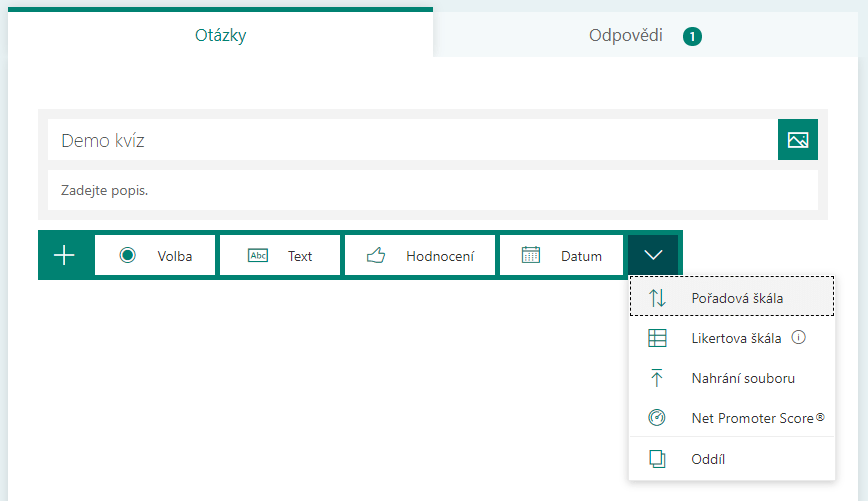Click the upload arrow icon
Viewport: 868px width, 501px height.
(657, 378)
